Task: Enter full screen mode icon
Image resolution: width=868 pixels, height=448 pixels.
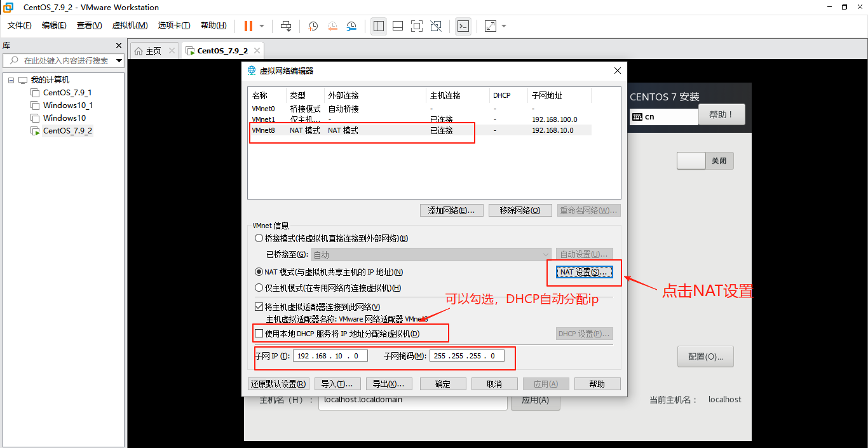Action: pos(417,26)
